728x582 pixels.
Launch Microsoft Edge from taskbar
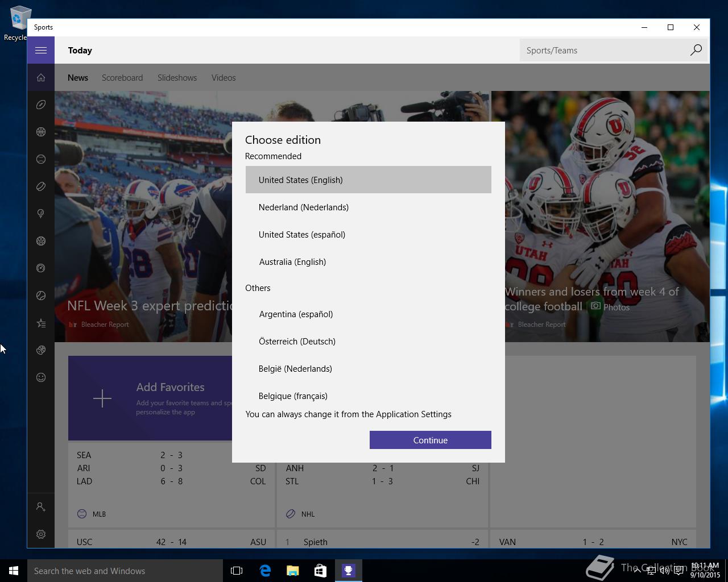(265, 571)
